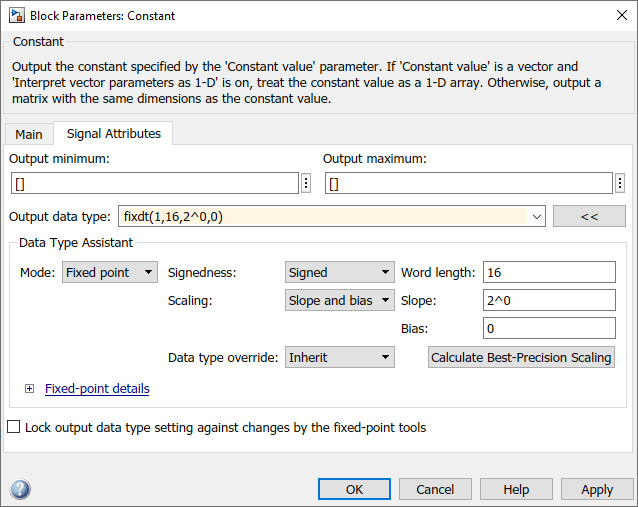Expand the Output data type combo box
This screenshot has height=507, width=638.
pos(538,216)
